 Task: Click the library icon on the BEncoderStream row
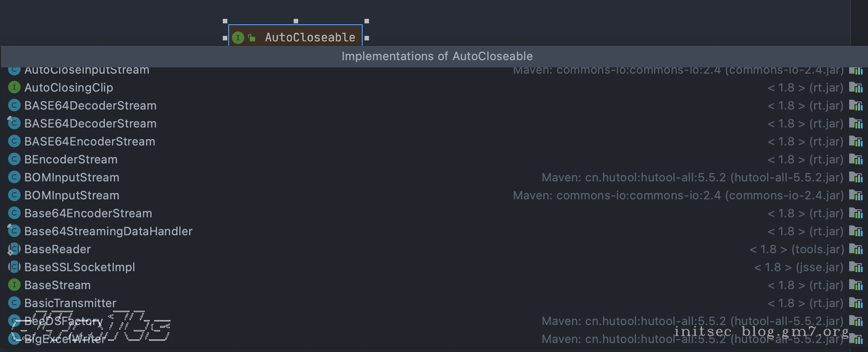855,159
